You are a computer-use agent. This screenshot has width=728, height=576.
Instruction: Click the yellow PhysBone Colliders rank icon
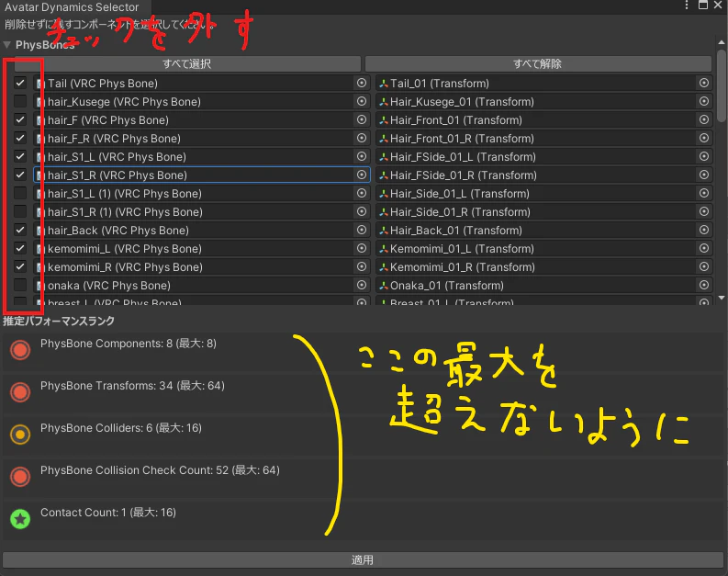pyautogui.click(x=20, y=435)
